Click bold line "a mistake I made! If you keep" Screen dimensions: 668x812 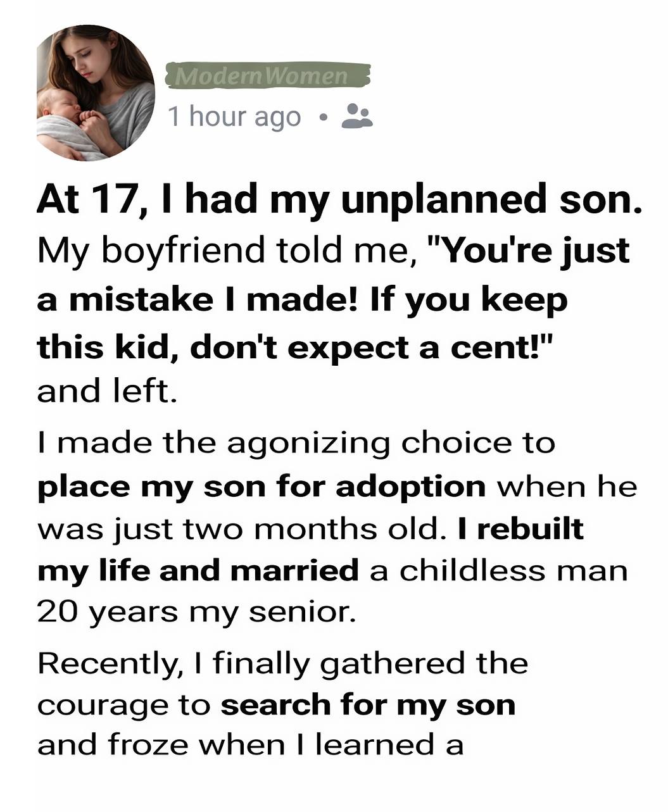pyautogui.click(x=302, y=299)
